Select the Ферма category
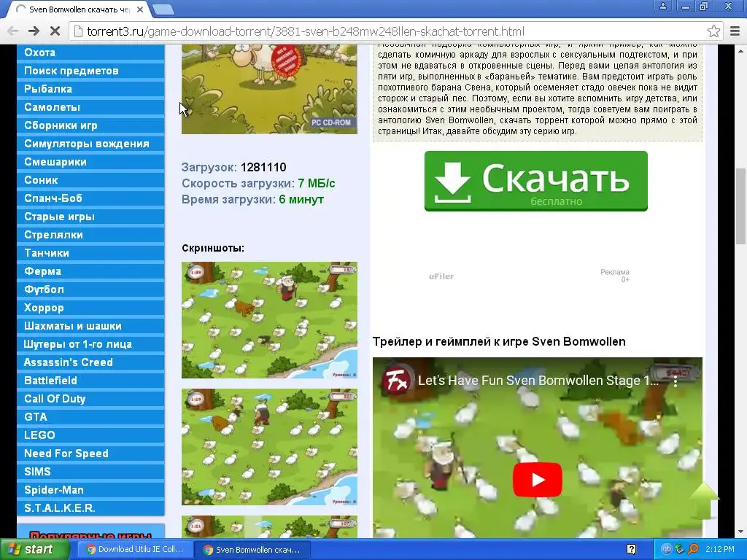This screenshot has height=560, width=747. point(90,271)
